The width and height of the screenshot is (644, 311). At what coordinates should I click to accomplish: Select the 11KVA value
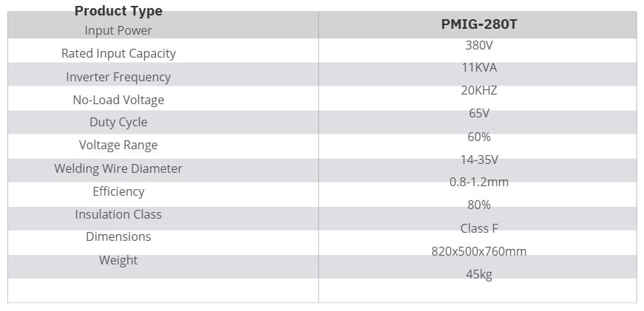coord(478,68)
